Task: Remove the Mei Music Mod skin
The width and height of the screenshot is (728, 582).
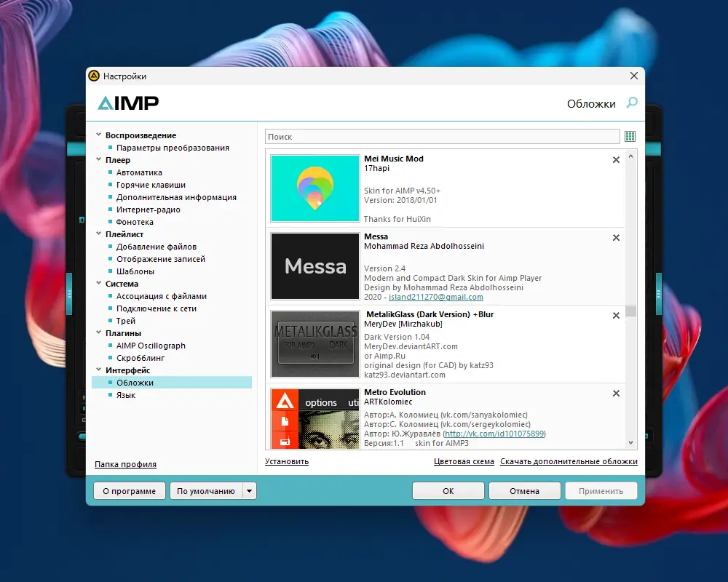Action: pos(616,159)
